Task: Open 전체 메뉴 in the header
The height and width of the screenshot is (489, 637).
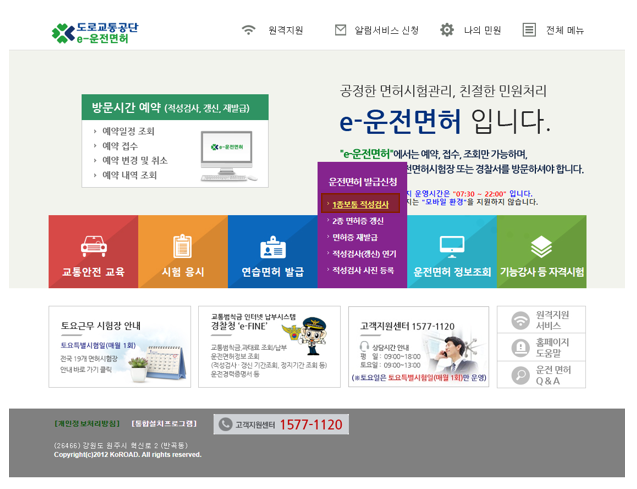Action: click(565, 30)
